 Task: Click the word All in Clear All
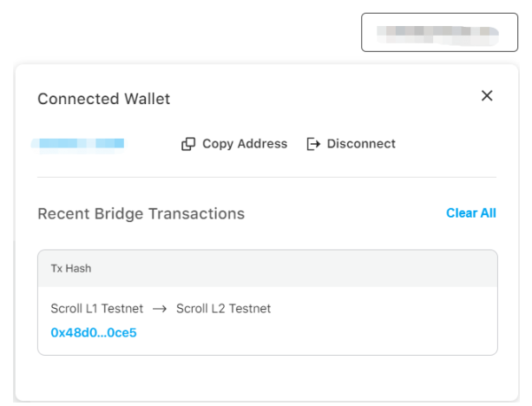pyautogui.click(x=489, y=213)
